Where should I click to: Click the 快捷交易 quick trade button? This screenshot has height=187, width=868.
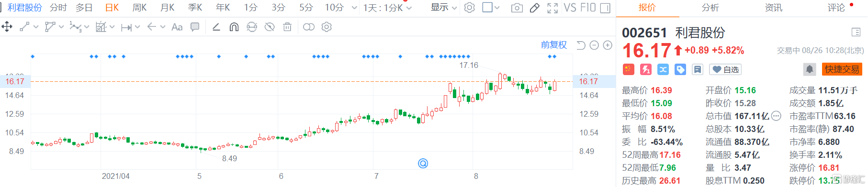coord(842,69)
